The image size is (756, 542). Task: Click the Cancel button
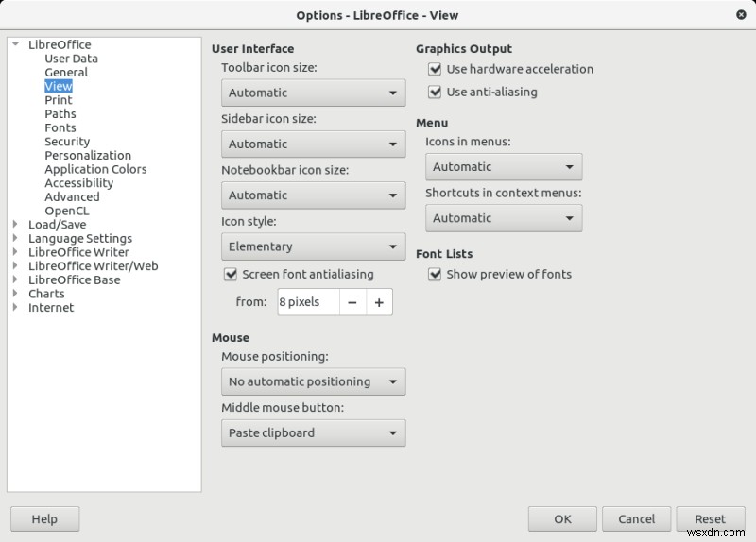tap(636, 519)
